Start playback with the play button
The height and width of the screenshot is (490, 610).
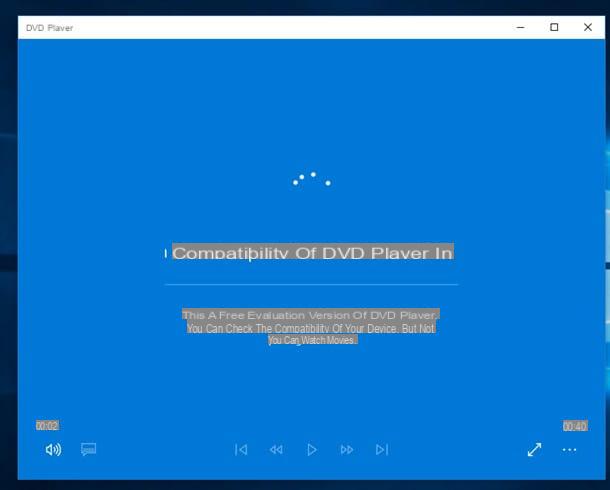tap(312, 450)
